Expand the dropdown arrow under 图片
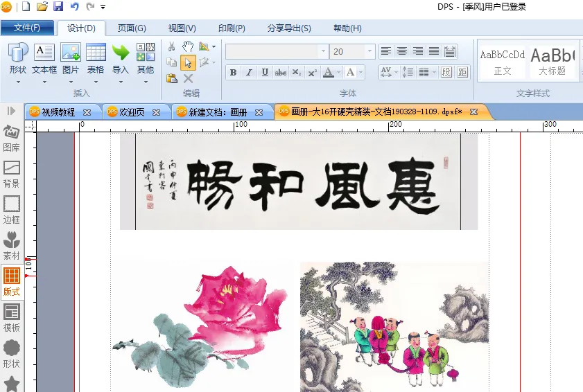Image resolution: width=583 pixels, height=392 pixels. coord(71,82)
